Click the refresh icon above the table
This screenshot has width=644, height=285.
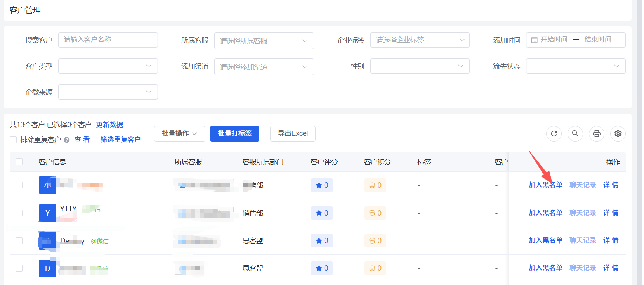[554, 134]
